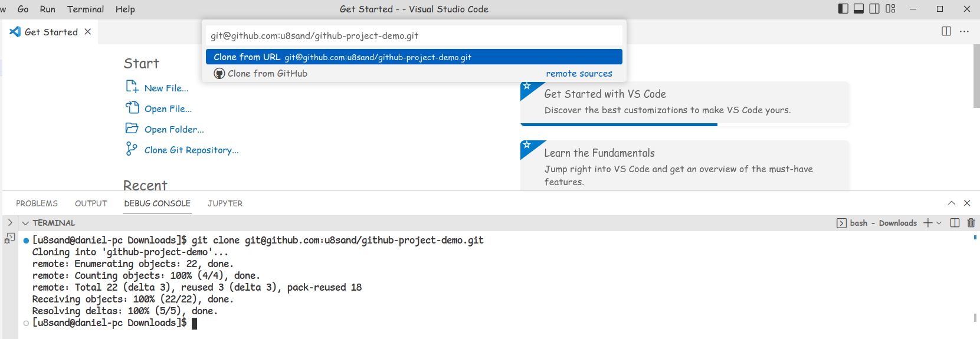Toggle the primary side bar layout icon

[x=843, y=9]
